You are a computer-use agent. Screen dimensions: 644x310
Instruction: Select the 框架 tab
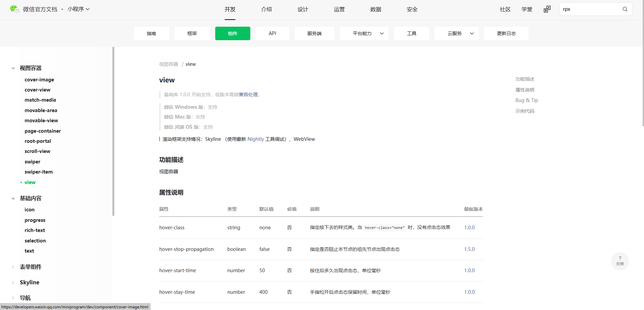(x=192, y=33)
